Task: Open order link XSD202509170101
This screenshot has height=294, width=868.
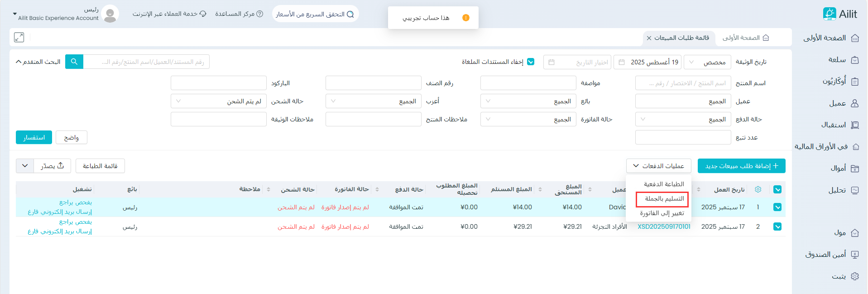Action: tap(664, 227)
